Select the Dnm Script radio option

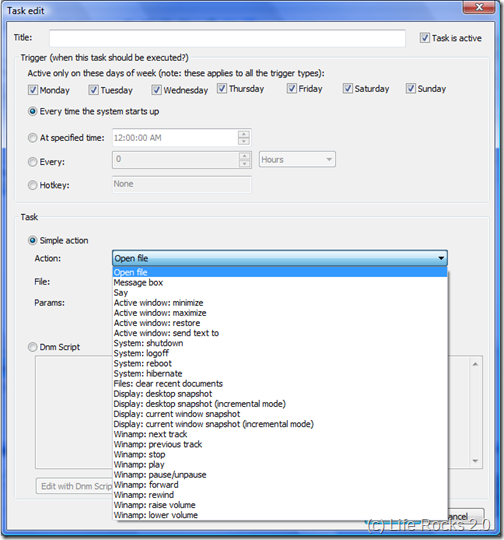tap(32, 347)
